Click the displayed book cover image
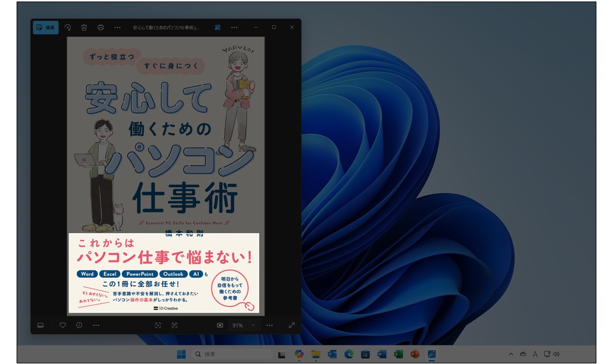 pos(166,176)
